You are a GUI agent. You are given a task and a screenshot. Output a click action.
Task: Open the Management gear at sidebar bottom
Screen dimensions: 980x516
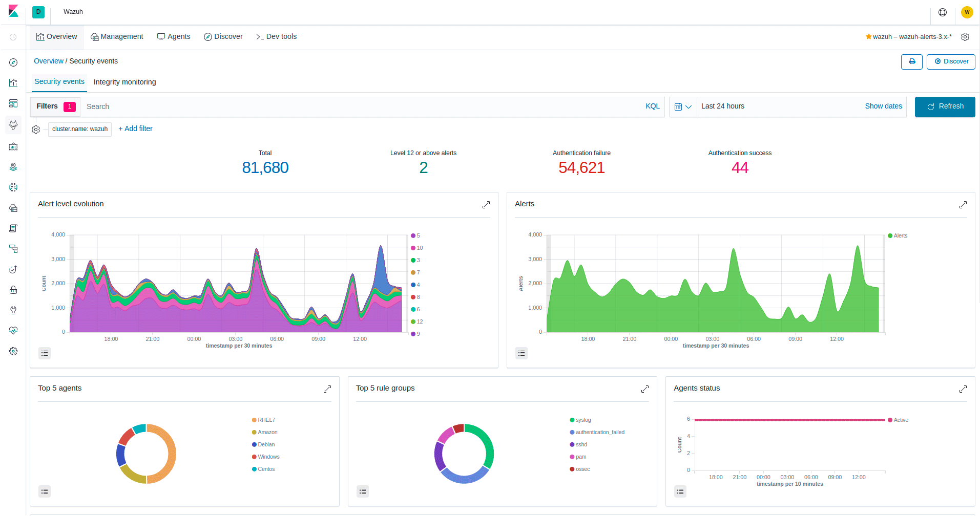(x=13, y=351)
